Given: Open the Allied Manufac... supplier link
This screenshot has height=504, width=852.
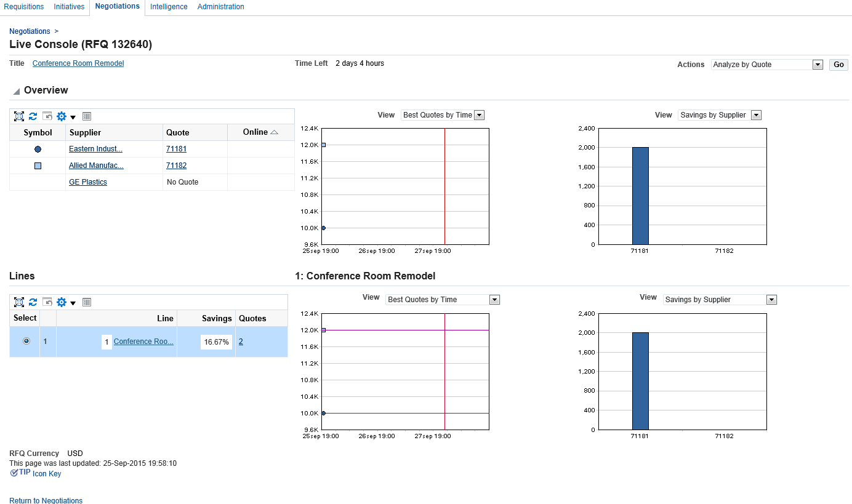Looking at the screenshot, I should click(x=96, y=166).
